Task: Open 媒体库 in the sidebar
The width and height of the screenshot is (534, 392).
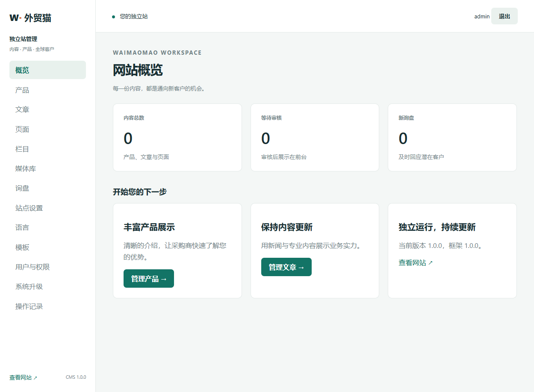Action: point(47,169)
